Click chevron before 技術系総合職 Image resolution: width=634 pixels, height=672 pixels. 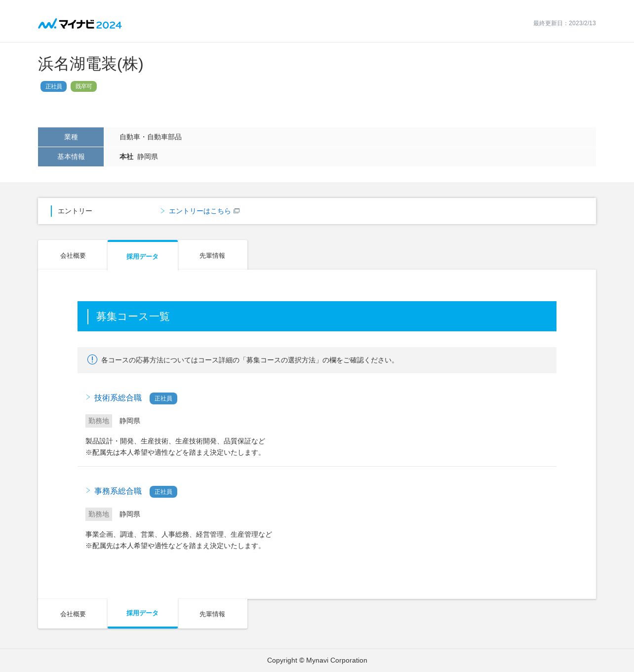88,397
